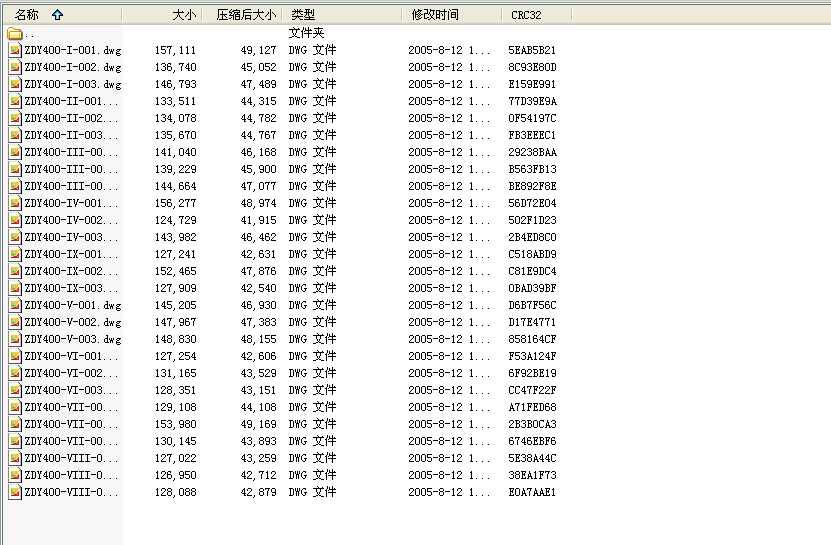Click the ZDY400-II-003 file icon

[x=15, y=135]
